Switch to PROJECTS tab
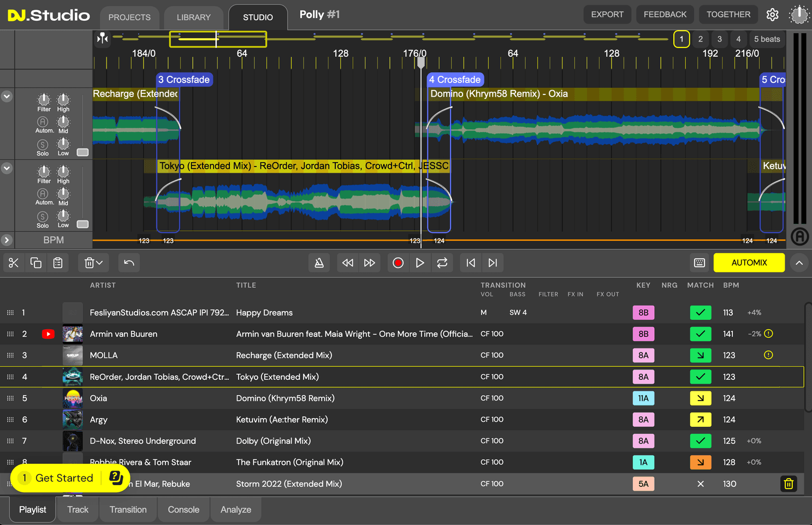Screen dimensions: 812x525 (x=129, y=17)
